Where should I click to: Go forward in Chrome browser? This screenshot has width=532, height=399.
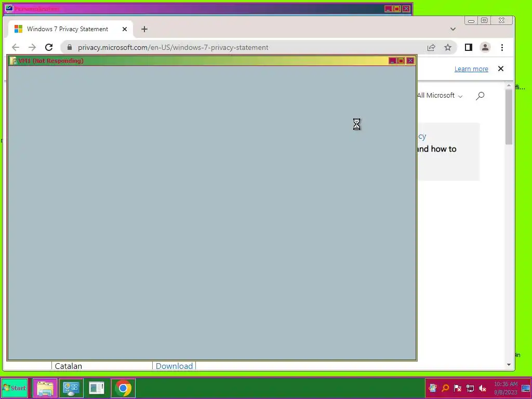click(x=32, y=47)
